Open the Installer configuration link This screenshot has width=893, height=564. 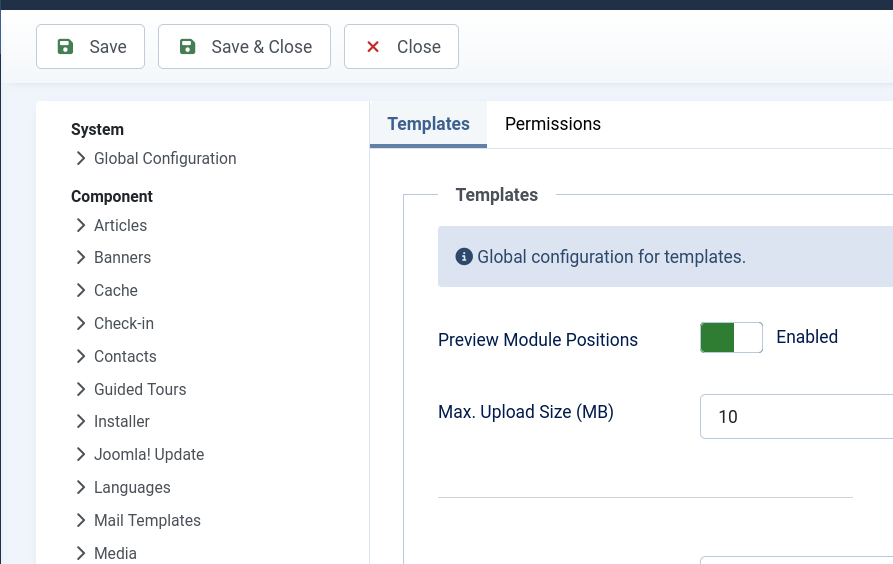121,422
